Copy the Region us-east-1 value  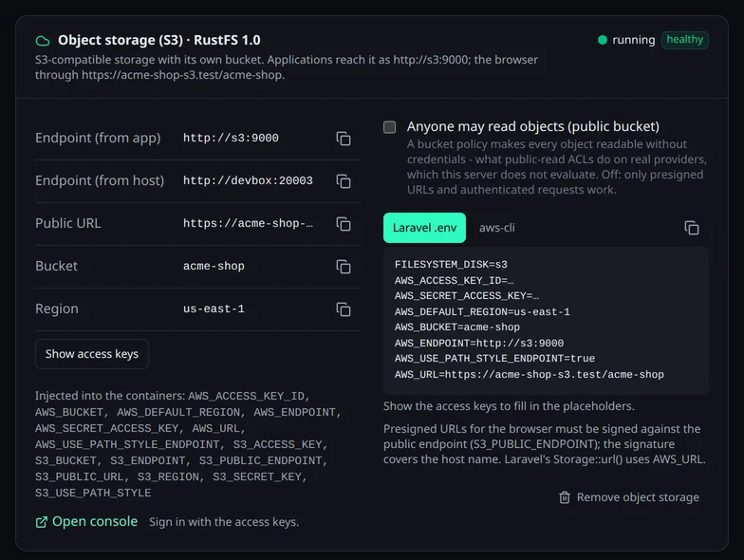(344, 309)
